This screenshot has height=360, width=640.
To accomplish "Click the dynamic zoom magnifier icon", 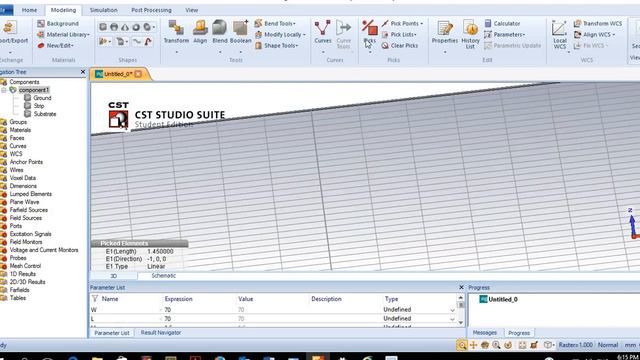I will click(496, 345).
